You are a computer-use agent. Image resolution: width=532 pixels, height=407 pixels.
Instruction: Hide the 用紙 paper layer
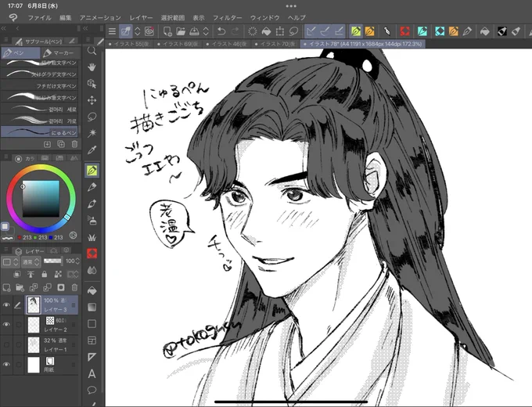[6, 364]
